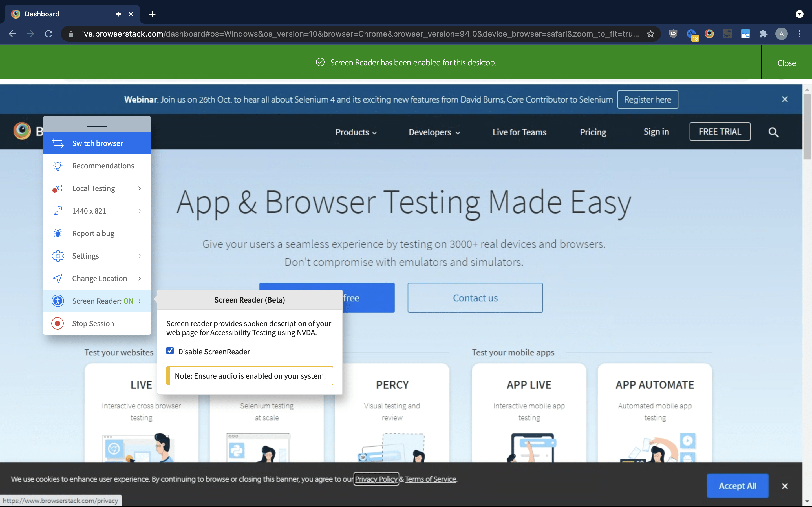
Task: Click the Register here button
Action: [647, 99]
